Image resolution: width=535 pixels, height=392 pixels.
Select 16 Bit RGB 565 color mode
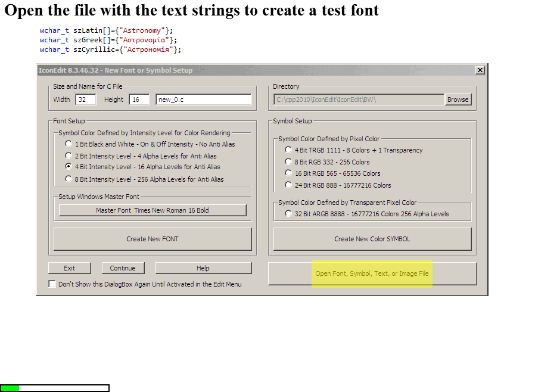288,172
